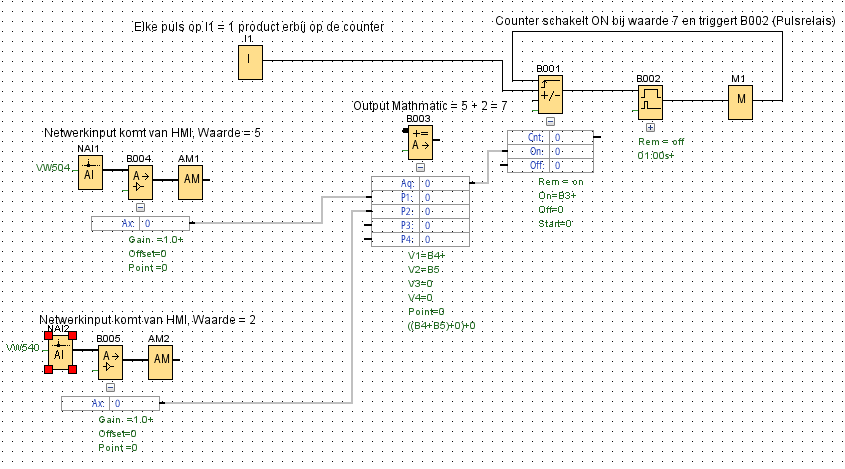The image size is (845, 469).
Task: Click the 'V2=B5' parameter text
Action: [424, 270]
